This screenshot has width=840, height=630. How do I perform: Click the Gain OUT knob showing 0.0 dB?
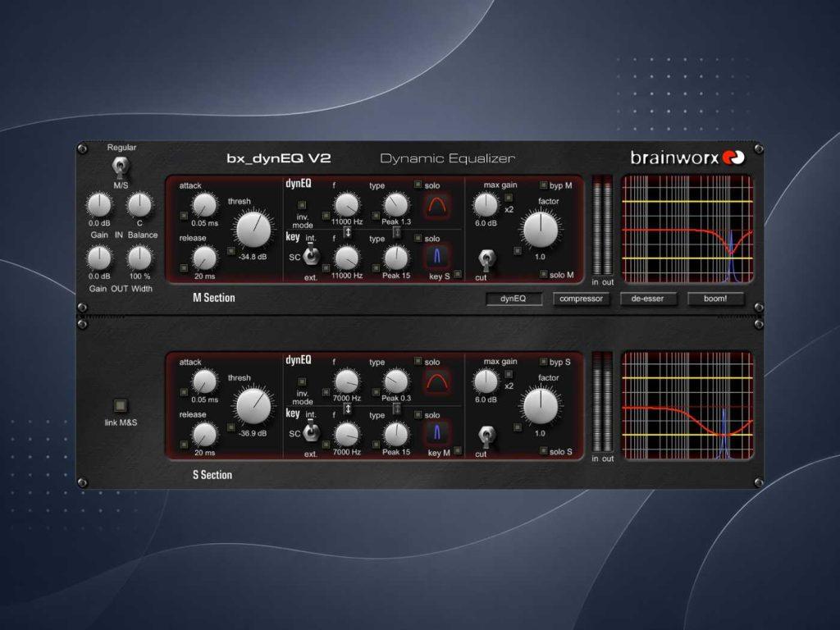click(99, 258)
